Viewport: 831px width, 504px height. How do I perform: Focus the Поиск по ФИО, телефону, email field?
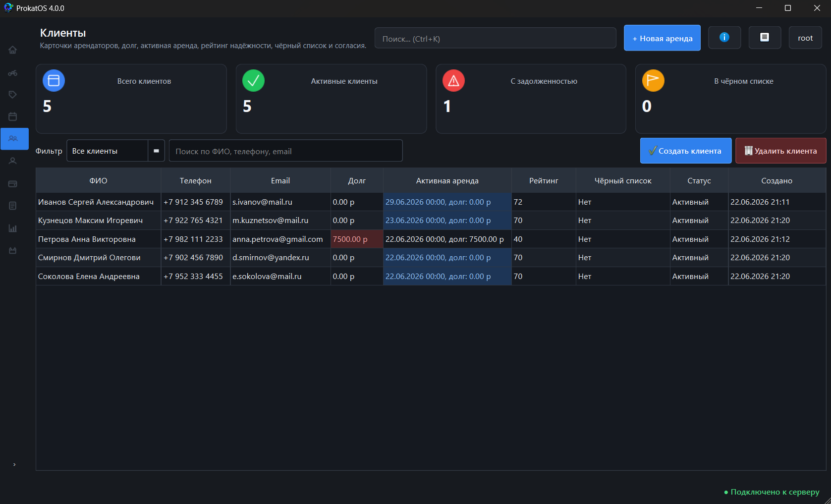[285, 151]
